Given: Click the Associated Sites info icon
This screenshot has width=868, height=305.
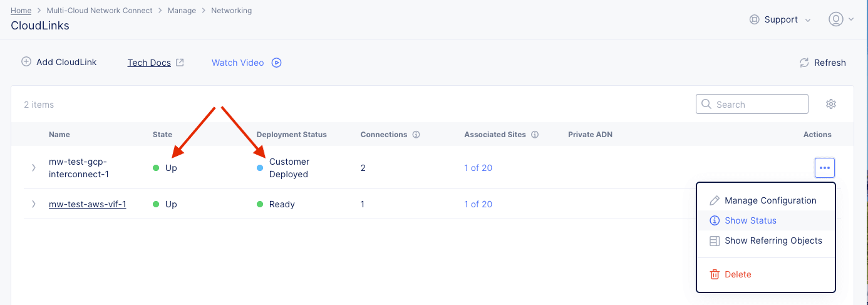Looking at the screenshot, I should coord(535,135).
